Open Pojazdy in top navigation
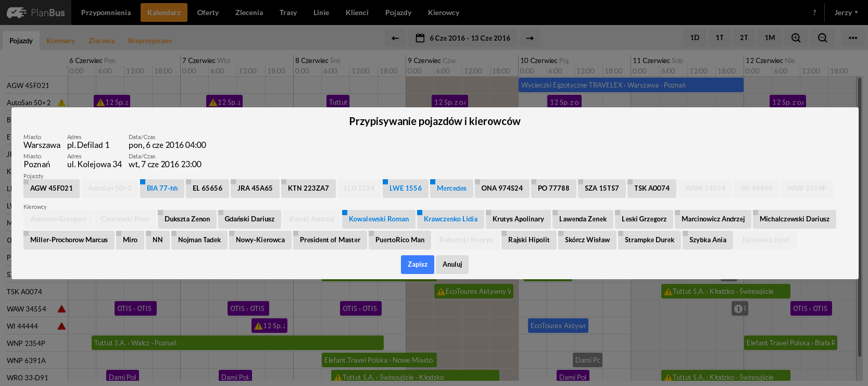Screen dimensions: 868x386 coord(398,13)
